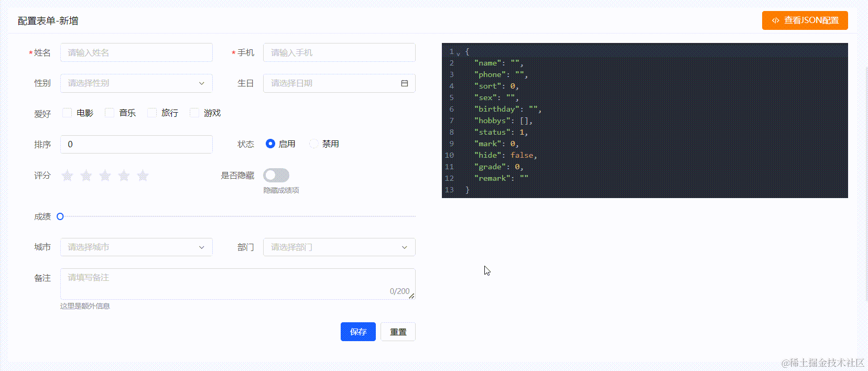This screenshot has height=371, width=868.
Task: Click the first rating star
Action: coord(67,176)
